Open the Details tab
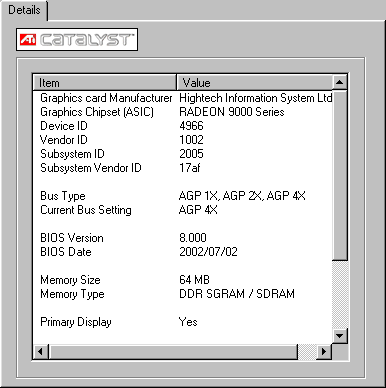This screenshot has height=388, width=386. coord(24,10)
